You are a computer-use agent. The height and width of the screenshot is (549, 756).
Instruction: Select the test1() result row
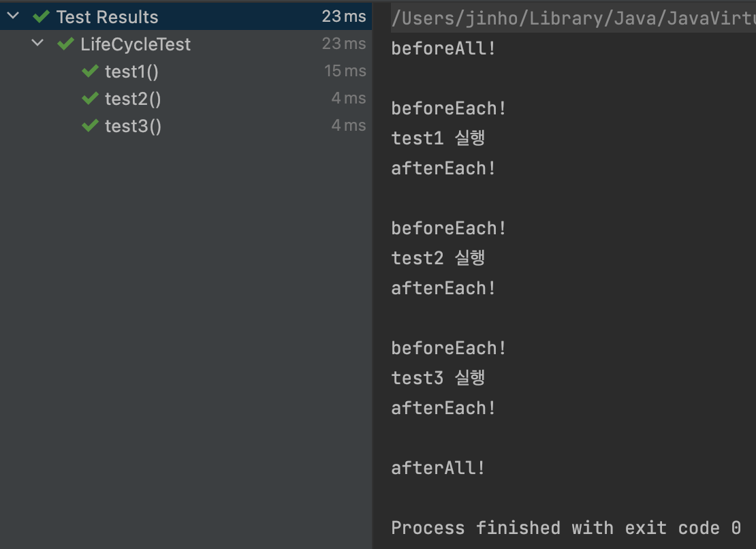tap(186, 72)
